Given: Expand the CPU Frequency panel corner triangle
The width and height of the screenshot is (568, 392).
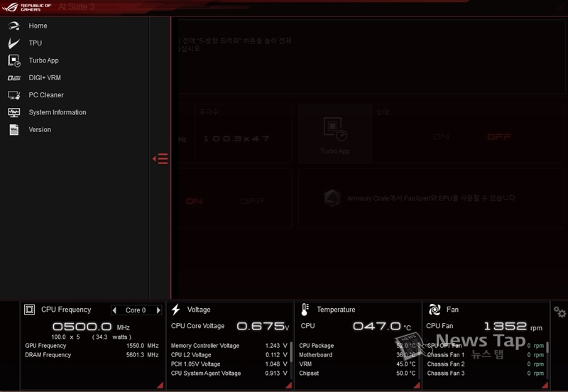Looking at the screenshot, I should click(160, 385).
